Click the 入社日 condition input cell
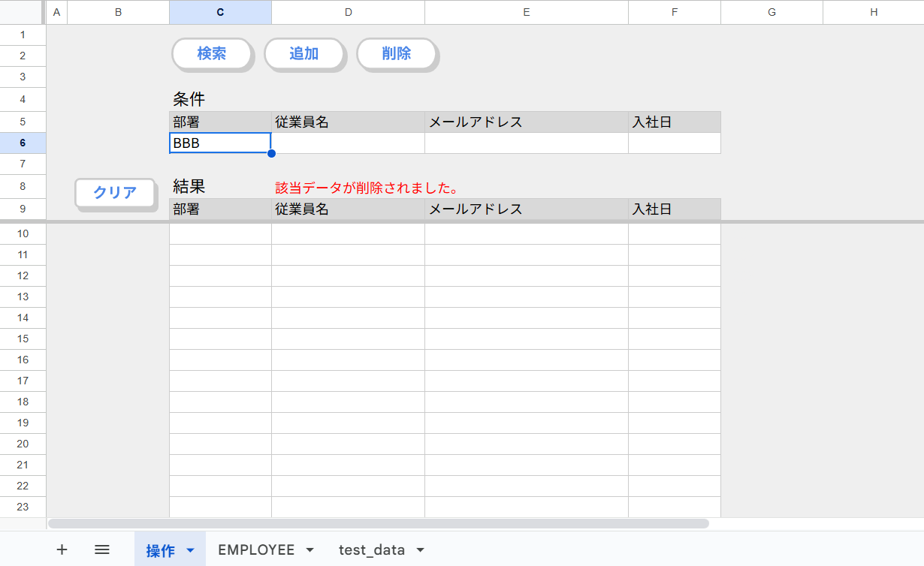The width and height of the screenshot is (924, 566). point(674,143)
